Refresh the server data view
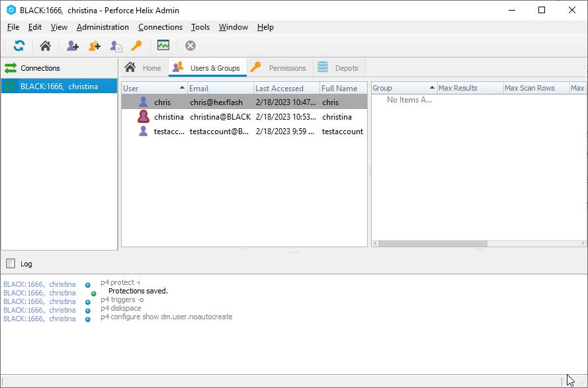The image size is (588, 388). pos(19,46)
